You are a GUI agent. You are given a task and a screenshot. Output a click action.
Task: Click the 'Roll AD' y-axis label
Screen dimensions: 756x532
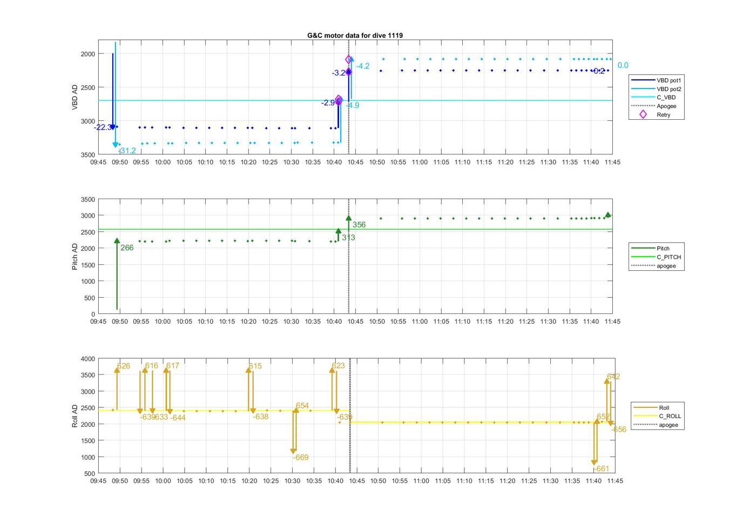point(75,415)
